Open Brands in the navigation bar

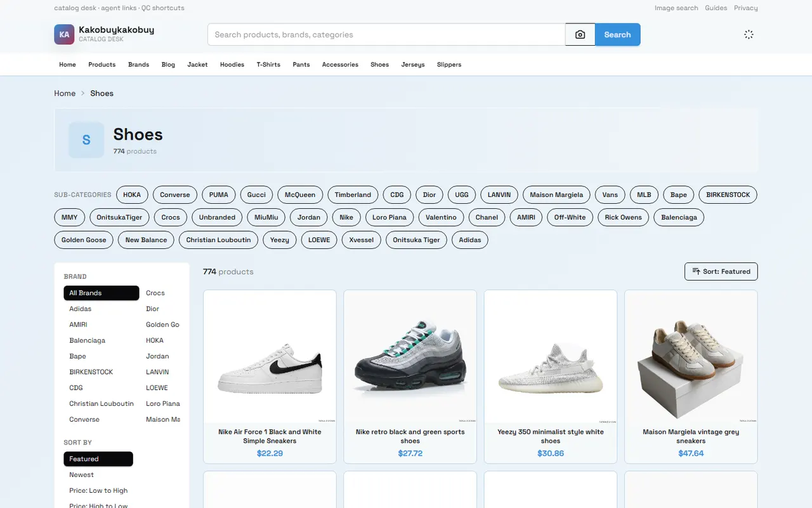139,64
